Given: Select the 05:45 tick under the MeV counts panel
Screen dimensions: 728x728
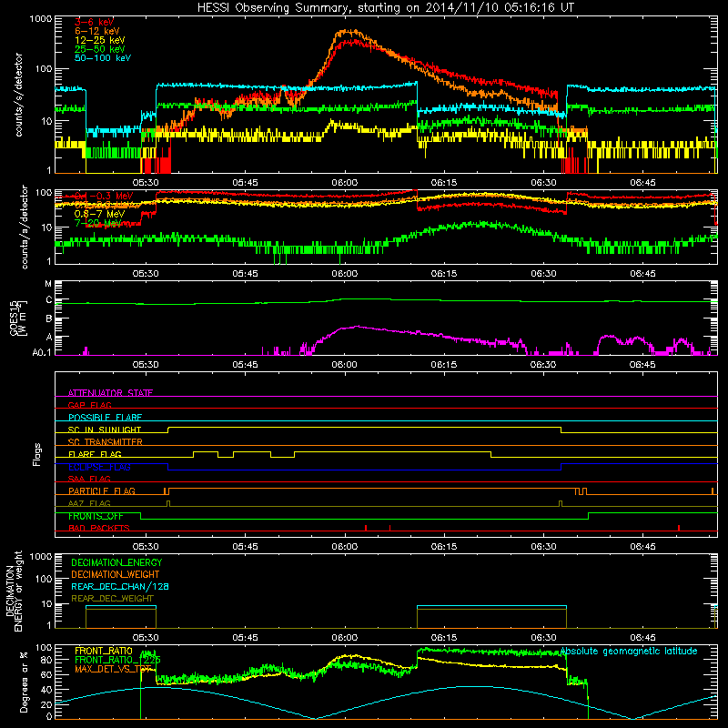Looking at the screenshot, I should [x=245, y=274].
